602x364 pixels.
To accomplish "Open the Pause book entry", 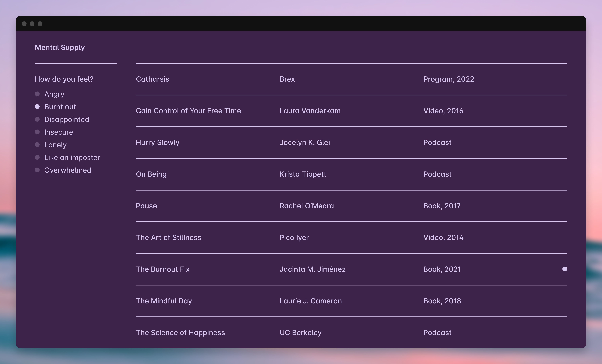I will (146, 206).
